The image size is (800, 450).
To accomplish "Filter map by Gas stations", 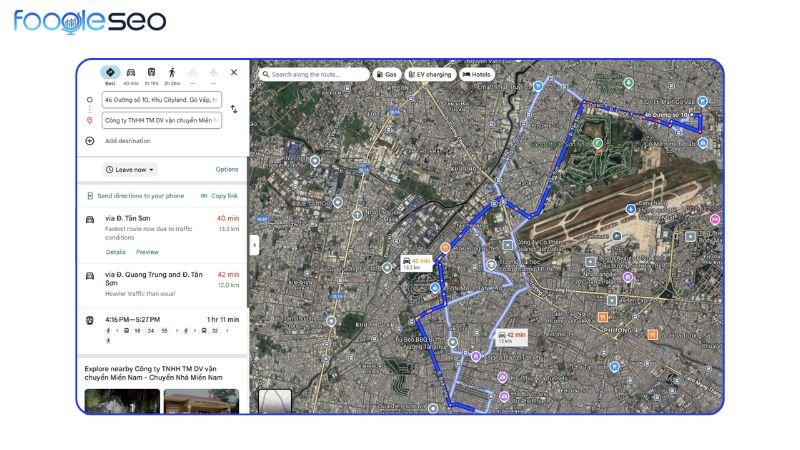I will coord(386,74).
